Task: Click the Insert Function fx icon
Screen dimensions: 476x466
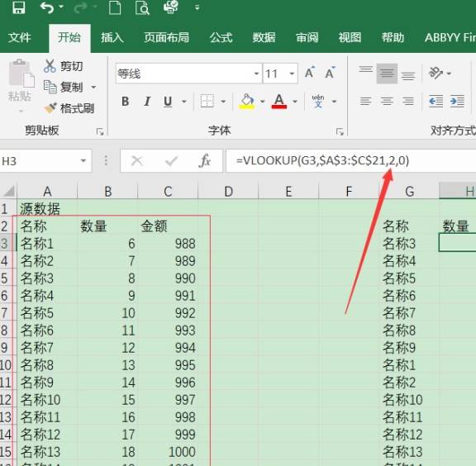Action: tap(205, 160)
